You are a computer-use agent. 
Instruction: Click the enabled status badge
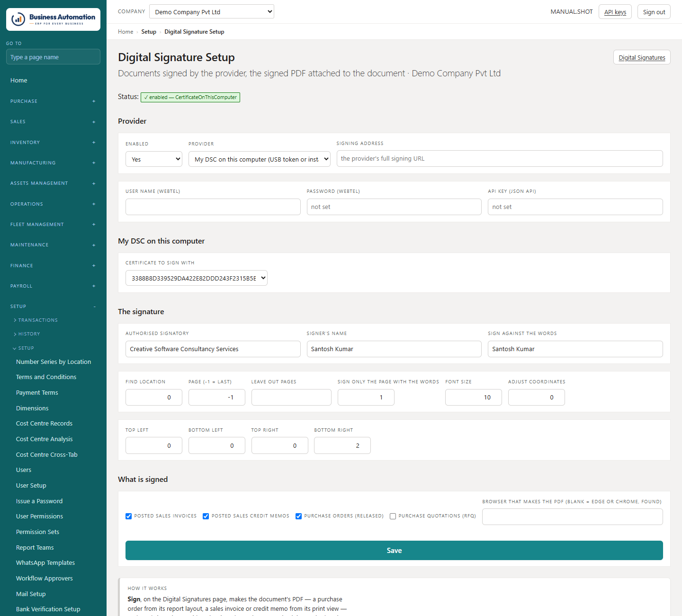pyautogui.click(x=190, y=97)
